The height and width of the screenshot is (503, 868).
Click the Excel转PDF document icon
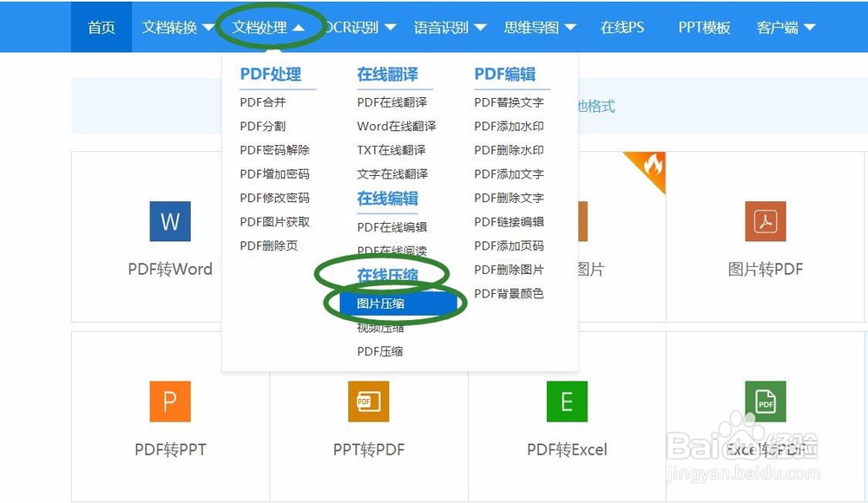[x=765, y=402]
